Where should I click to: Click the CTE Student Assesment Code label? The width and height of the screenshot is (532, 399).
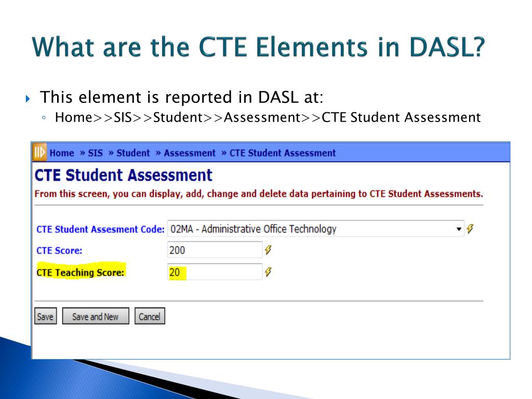pyautogui.click(x=100, y=229)
